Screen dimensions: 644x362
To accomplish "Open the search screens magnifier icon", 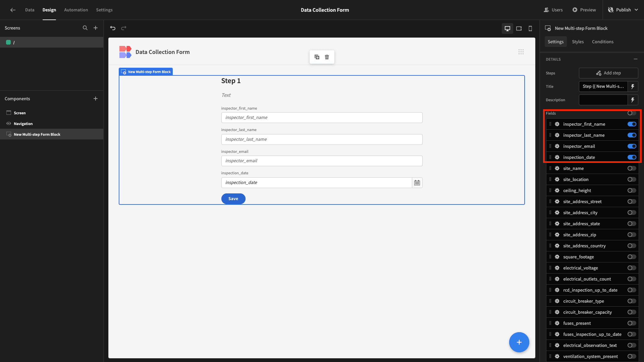I will click(x=85, y=28).
